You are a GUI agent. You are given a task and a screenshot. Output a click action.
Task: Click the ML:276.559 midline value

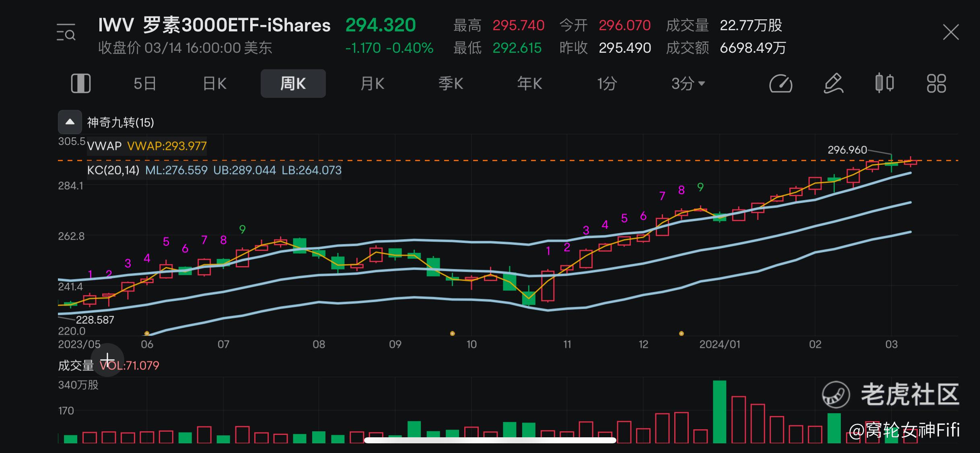[x=176, y=170]
